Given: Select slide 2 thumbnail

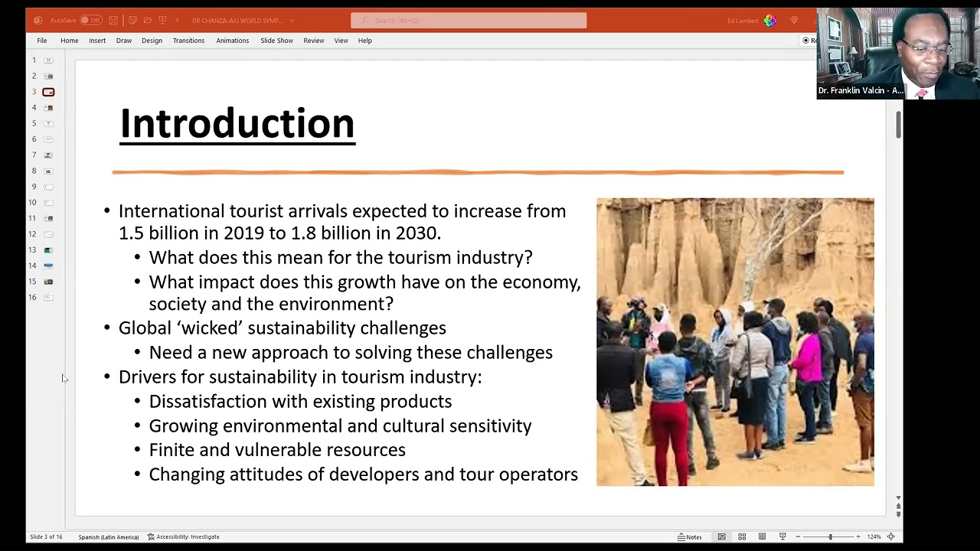Looking at the screenshot, I should point(48,77).
